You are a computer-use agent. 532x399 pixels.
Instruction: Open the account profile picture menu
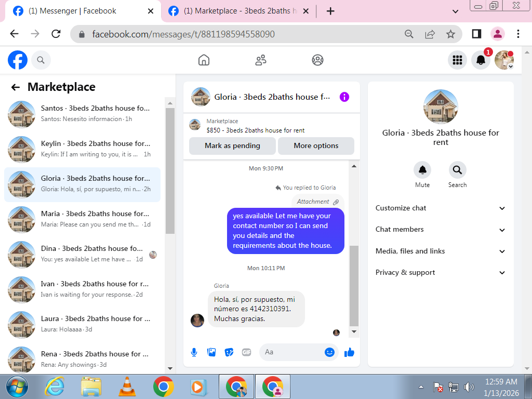pyautogui.click(x=504, y=60)
